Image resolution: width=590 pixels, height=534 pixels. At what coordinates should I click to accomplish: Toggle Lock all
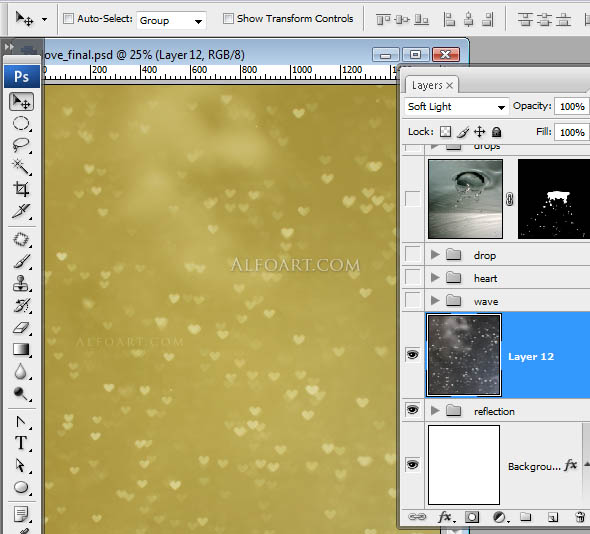click(x=497, y=132)
